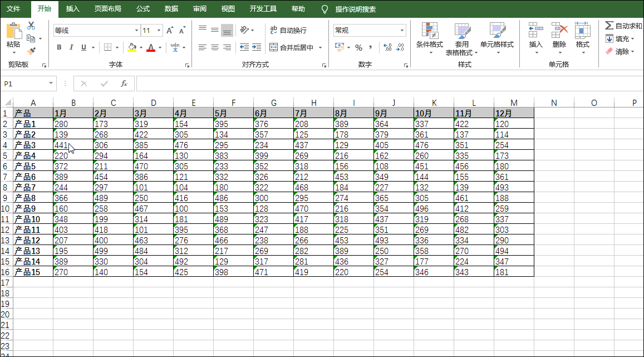Select the Format Painter brush
This screenshot has width=644, height=357.
click(31, 51)
